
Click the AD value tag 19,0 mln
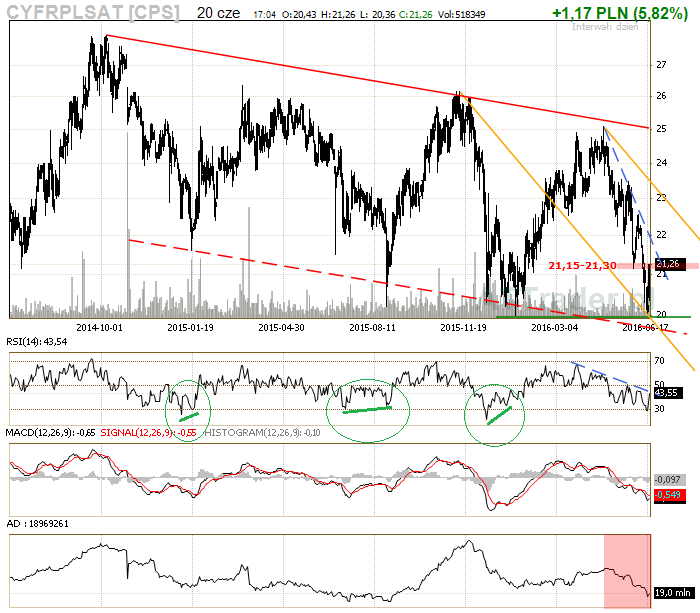pos(674,592)
